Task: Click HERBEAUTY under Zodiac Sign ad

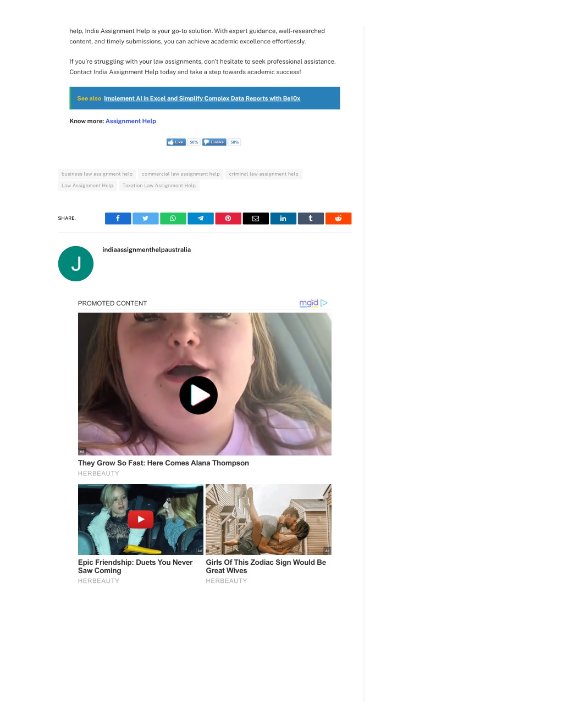Action: pos(227,581)
